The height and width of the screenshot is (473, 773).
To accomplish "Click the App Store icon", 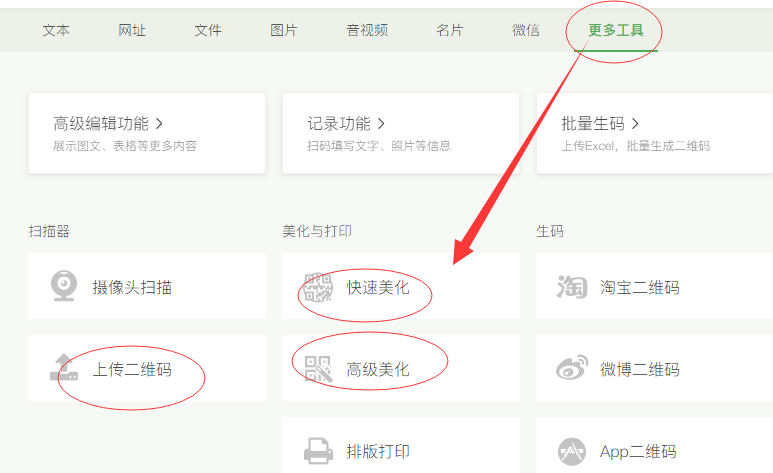I will [x=572, y=451].
